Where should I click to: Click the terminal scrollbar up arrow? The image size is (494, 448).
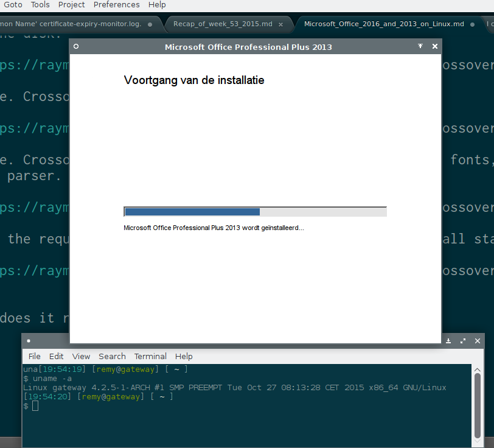478,369
